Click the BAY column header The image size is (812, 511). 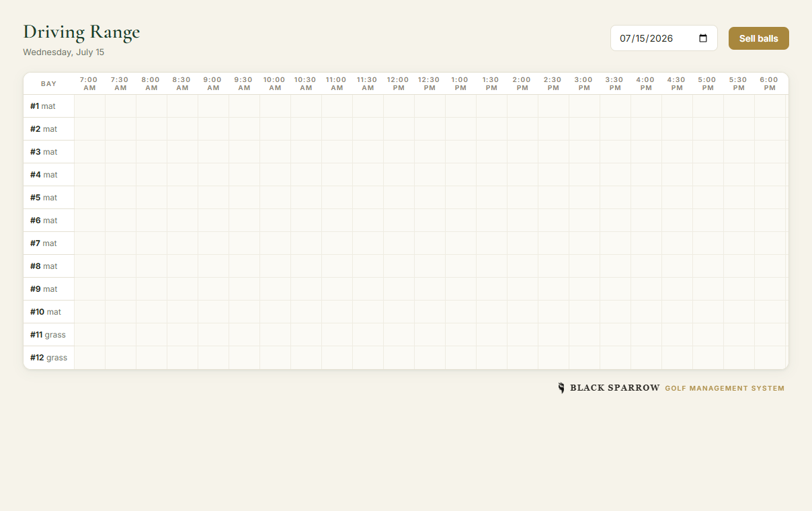coord(49,83)
